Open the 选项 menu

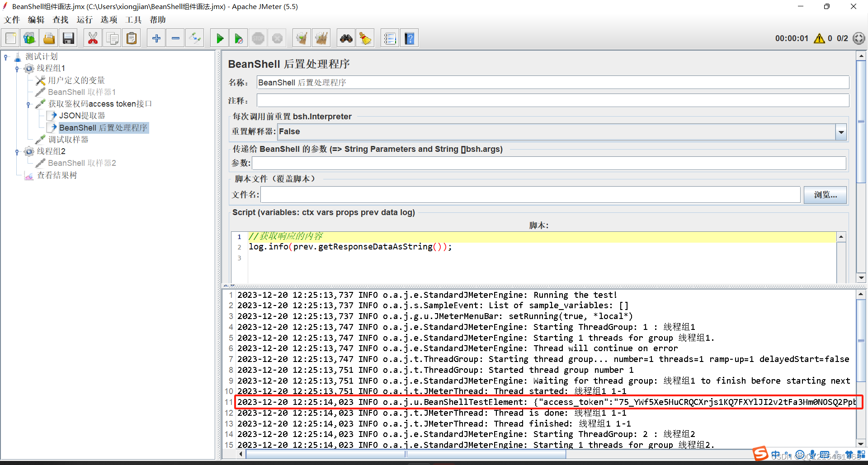coord(109,20)
